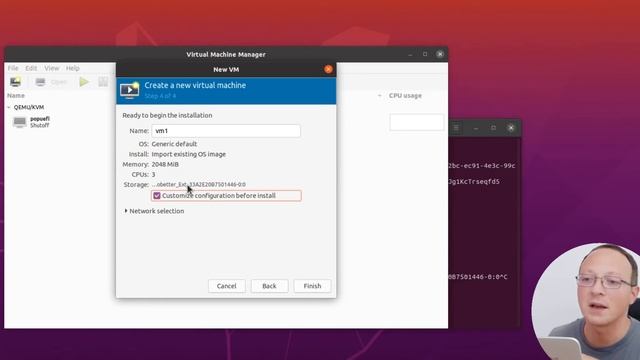The width and height of the screenshot is (640, 360).
Task: Click the Create new virtual machine toolbar icon
Action: tap(16, 82)
